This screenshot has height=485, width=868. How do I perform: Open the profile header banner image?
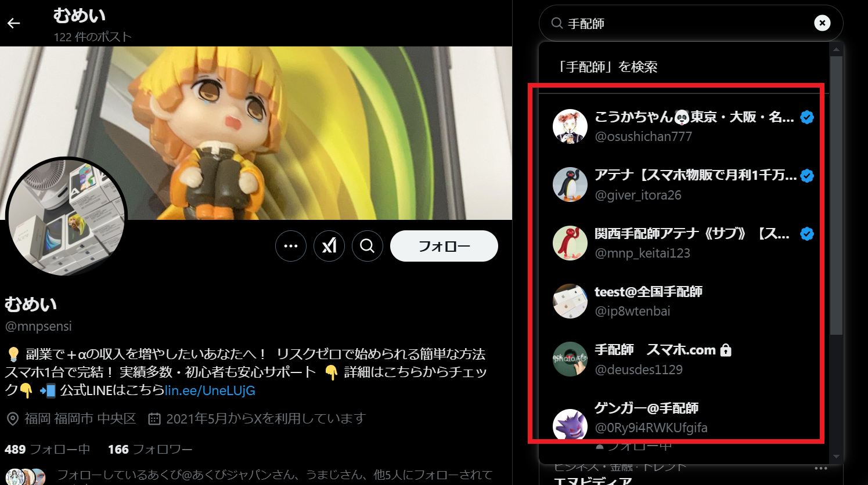click(x=256, y=133)
